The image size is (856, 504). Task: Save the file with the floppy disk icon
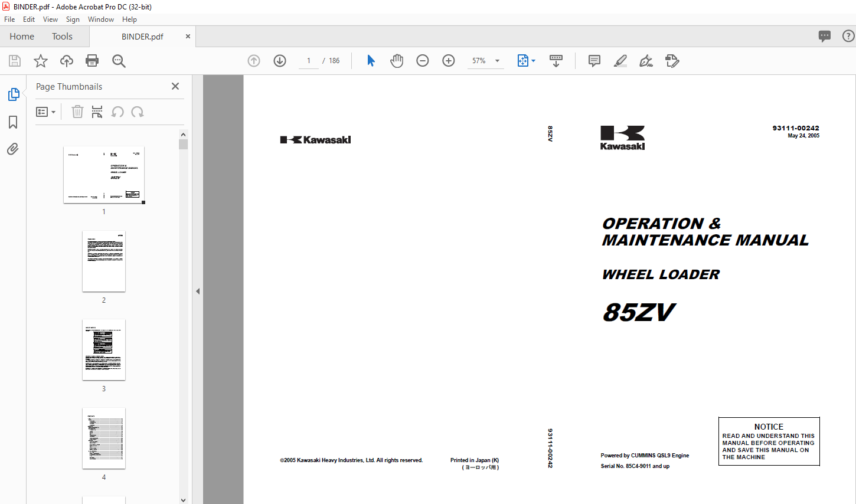[15, 61]
